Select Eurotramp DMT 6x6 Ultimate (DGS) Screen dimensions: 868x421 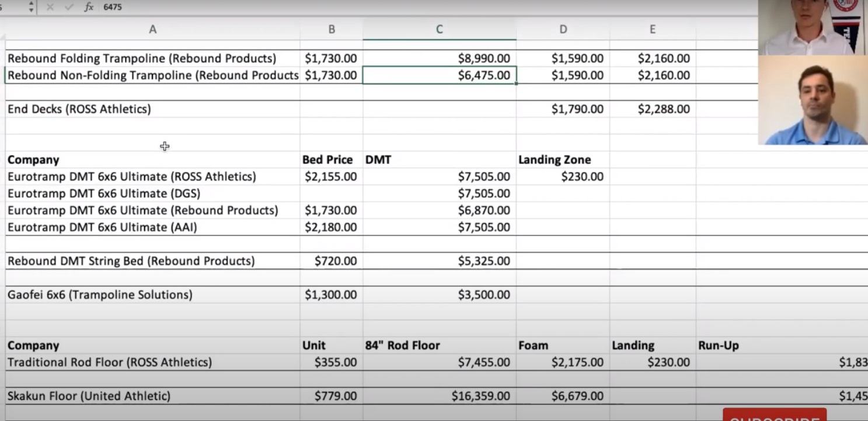pos(153,193)
